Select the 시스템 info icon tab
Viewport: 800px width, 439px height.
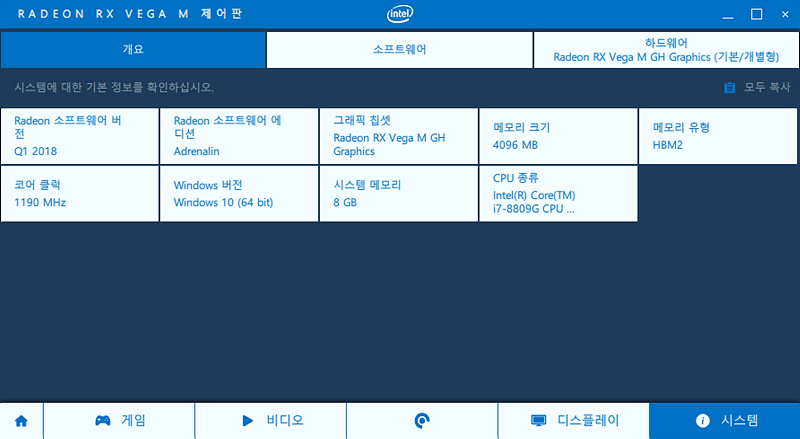[x=724, y=421]
